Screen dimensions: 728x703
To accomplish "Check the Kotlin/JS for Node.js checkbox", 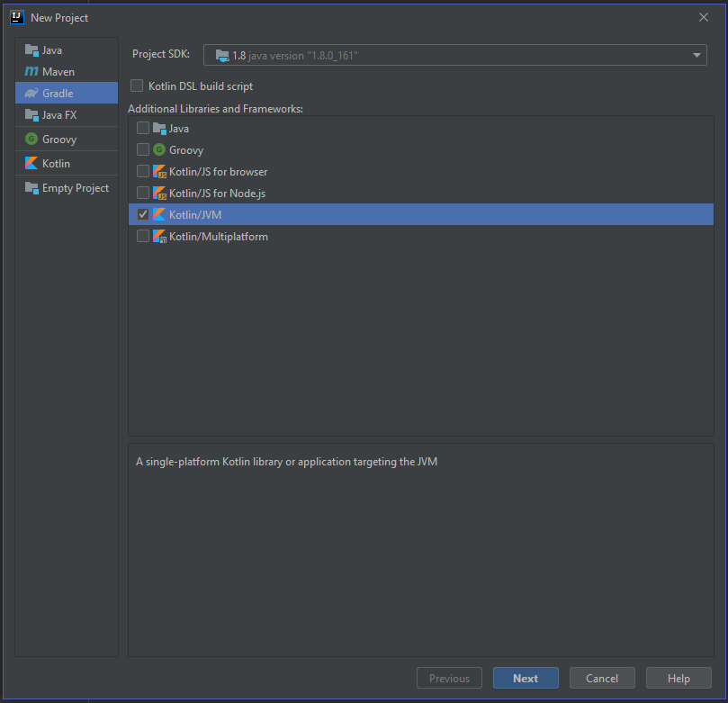I will 143,193.
